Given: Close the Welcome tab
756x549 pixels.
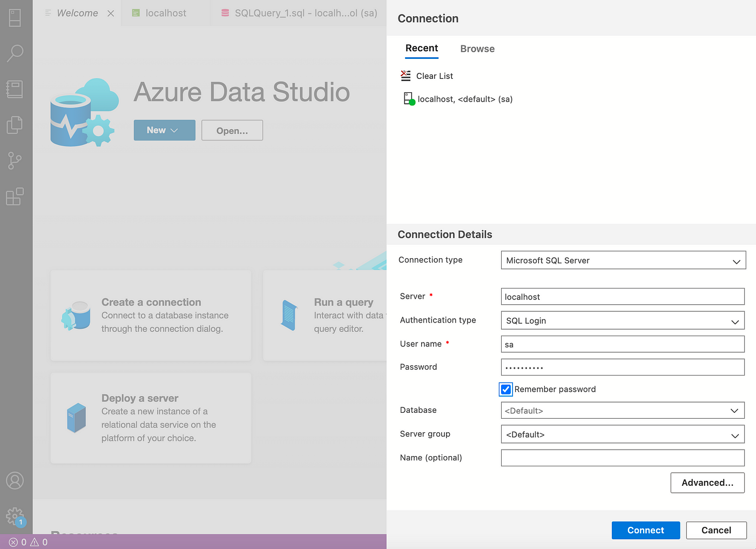Looking at the screenshot, I should coord(111,14).
